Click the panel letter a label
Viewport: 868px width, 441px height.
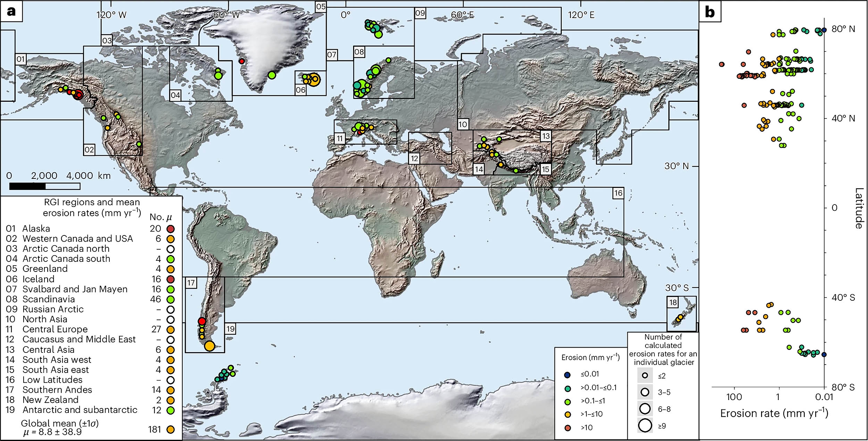pyautogui.click(x=11, y=11)
